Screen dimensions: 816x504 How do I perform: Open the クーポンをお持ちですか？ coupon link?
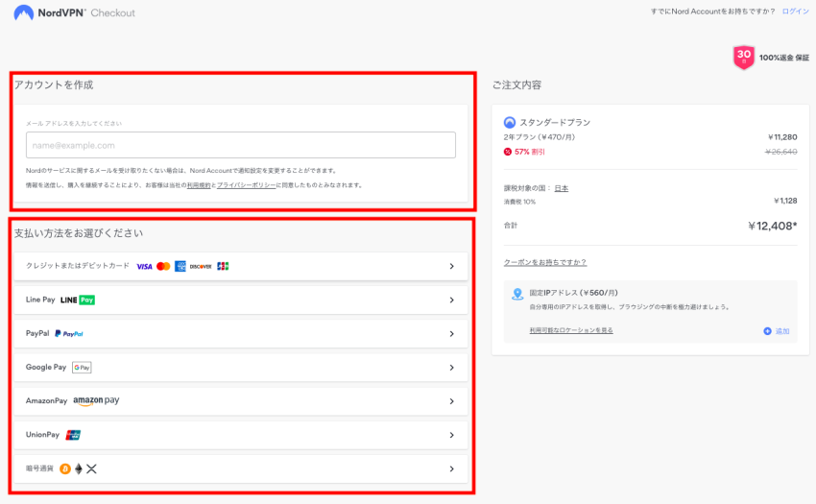click(545, 262)
